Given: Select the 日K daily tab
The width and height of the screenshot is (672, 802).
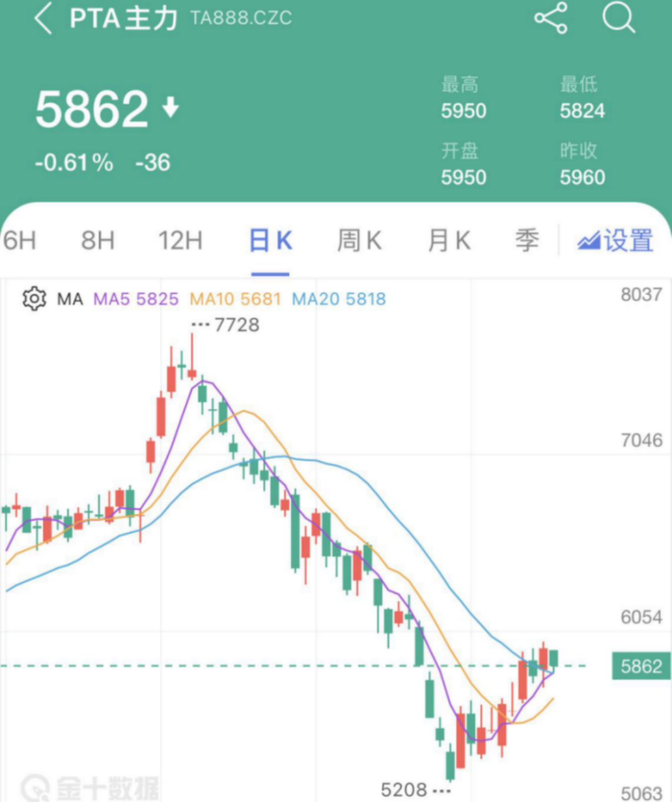Looking at the screenshot, I should tap(270, 241).
